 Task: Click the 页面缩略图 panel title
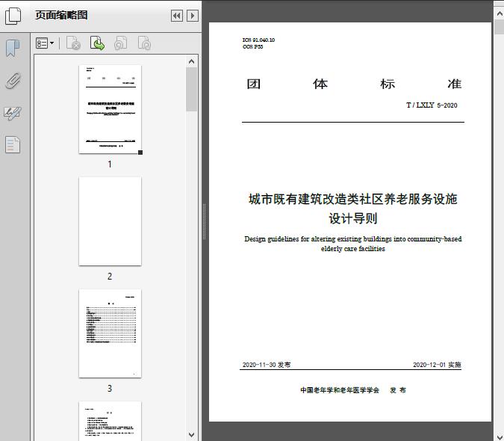pos(61,15)
